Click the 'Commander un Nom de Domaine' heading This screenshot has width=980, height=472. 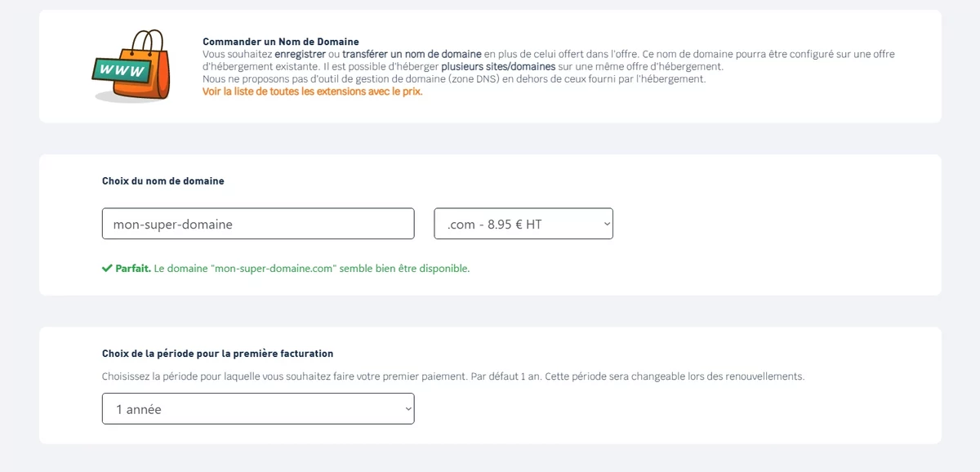(281, 42)
